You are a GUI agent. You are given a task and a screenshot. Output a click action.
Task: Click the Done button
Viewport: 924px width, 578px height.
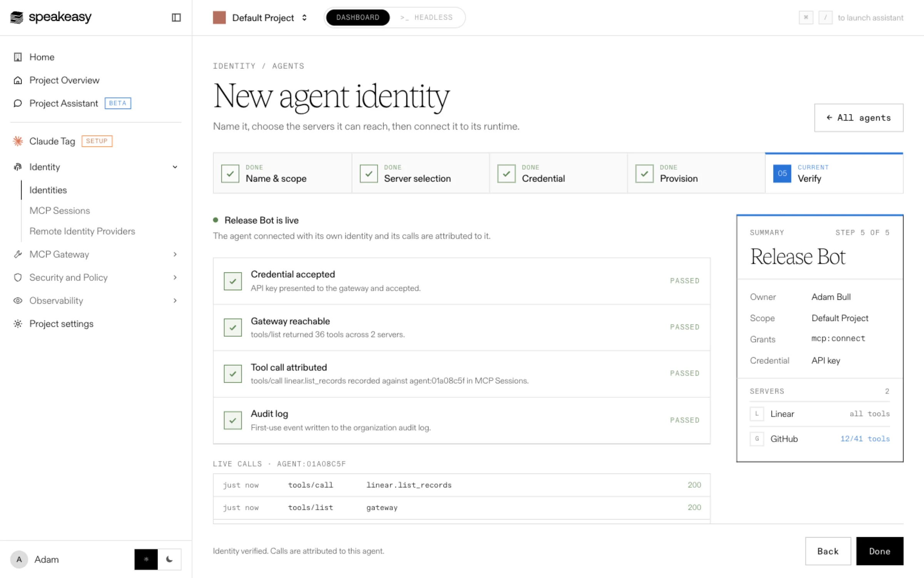(880, 551)
